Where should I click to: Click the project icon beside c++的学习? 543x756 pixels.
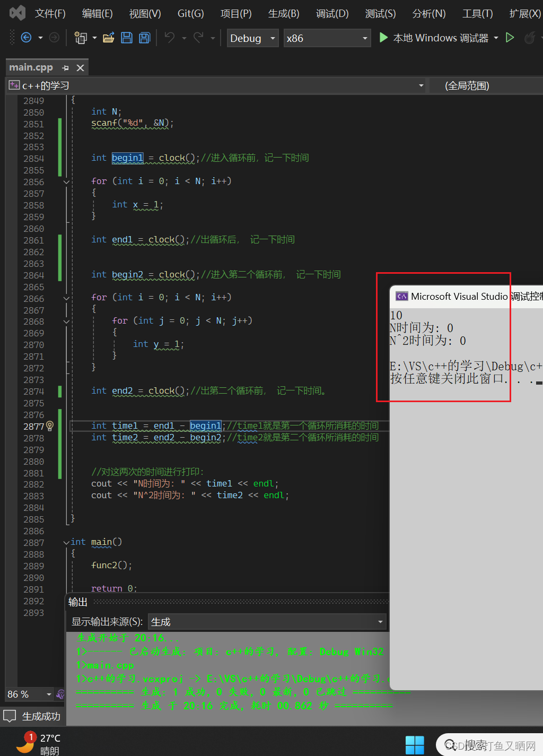pyautogui.click(x=14, y=85)
